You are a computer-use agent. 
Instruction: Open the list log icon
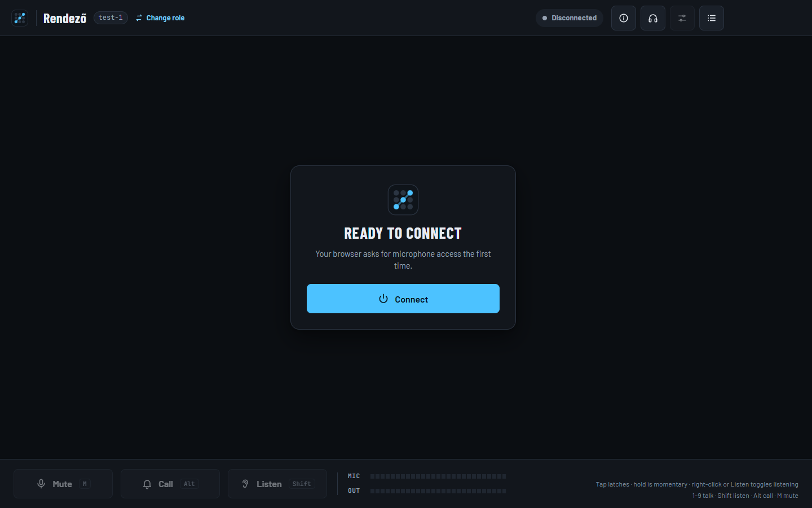pos(712,18)
